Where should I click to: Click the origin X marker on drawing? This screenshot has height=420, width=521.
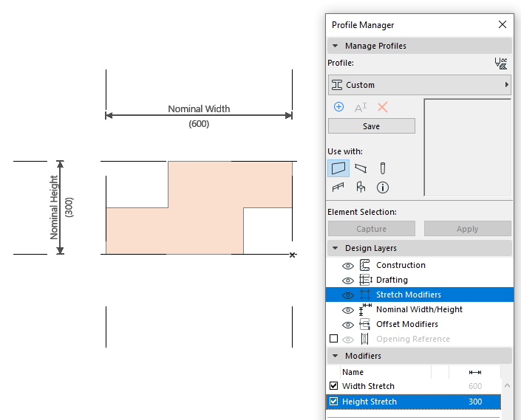(x=292, y=255)
